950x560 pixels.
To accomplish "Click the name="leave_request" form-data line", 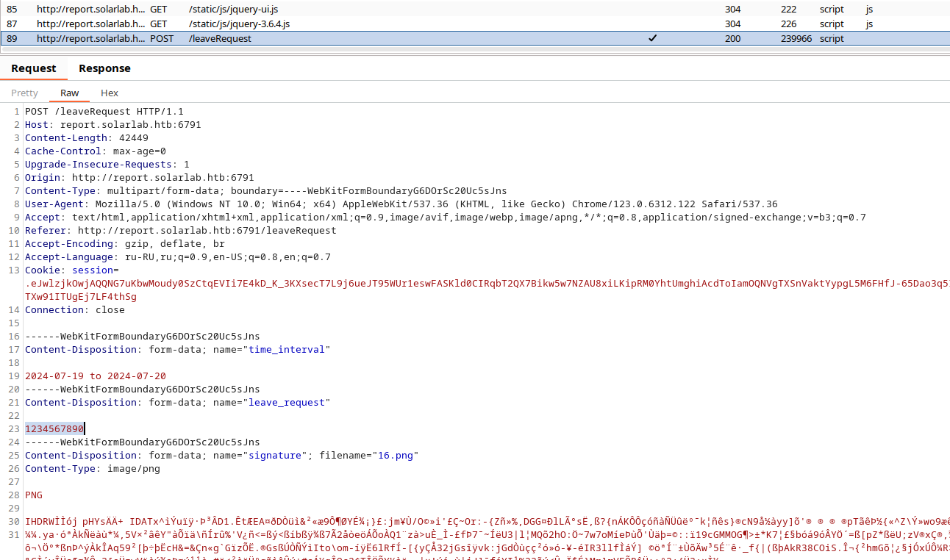I will coord(178,403).
